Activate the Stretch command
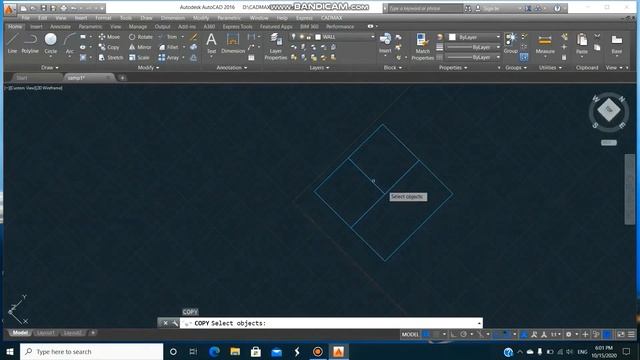The height and width of the screenshot is (360, 640). pyautogui.click(x=111, y=58)
